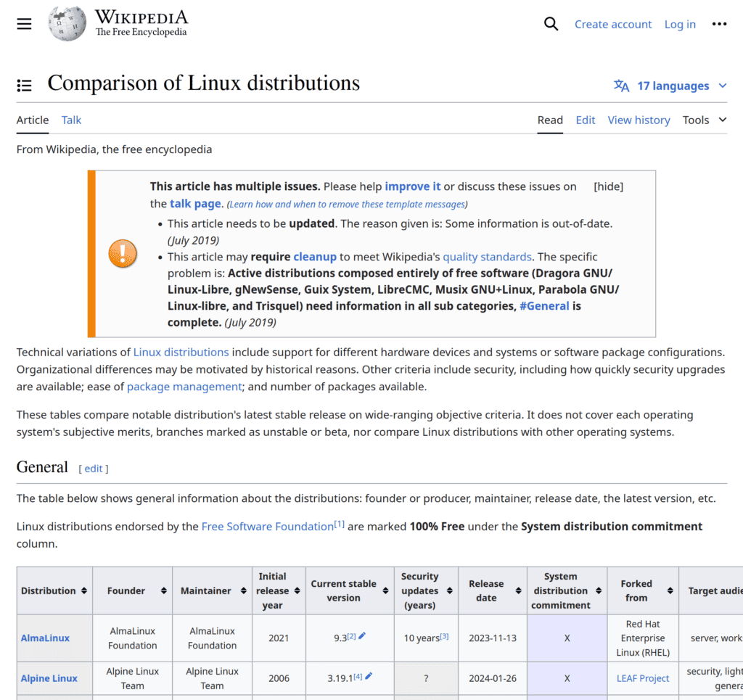Open the View history tab
The image size is (743, 700).
(639, 120)
